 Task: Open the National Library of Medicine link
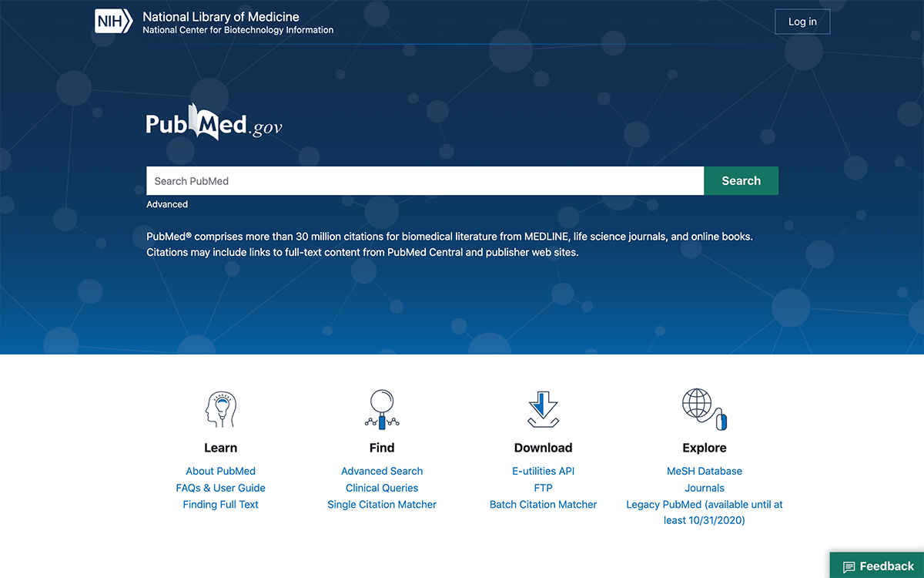[x=221, y=16]
